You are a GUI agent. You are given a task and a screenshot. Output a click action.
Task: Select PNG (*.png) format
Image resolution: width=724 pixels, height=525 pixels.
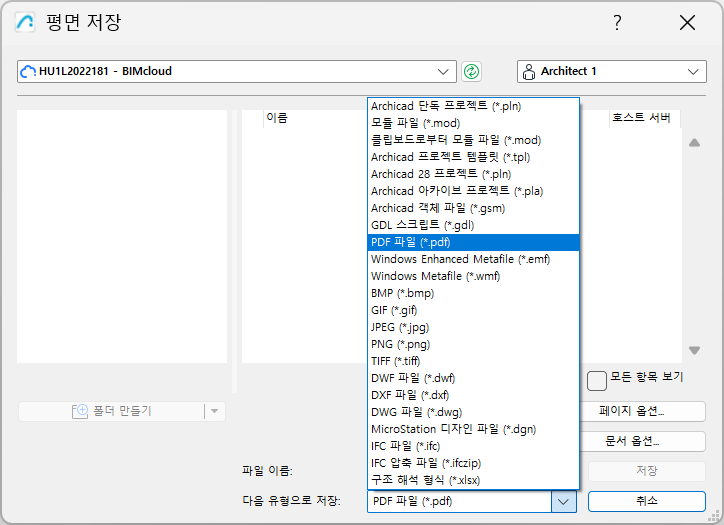coord(473,344)
